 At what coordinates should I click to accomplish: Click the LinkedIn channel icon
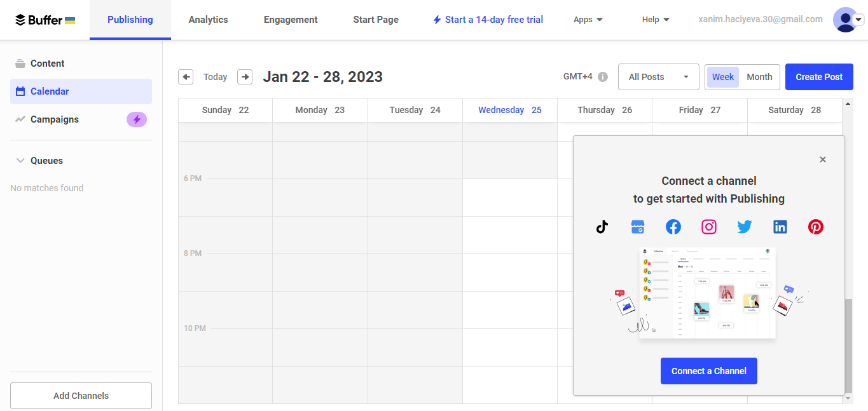(780, 227)
